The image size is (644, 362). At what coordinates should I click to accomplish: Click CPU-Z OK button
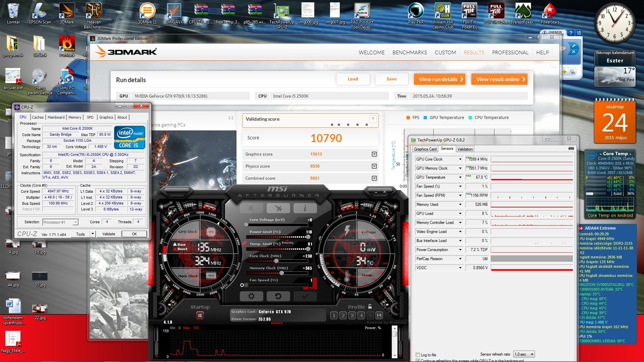134,234
